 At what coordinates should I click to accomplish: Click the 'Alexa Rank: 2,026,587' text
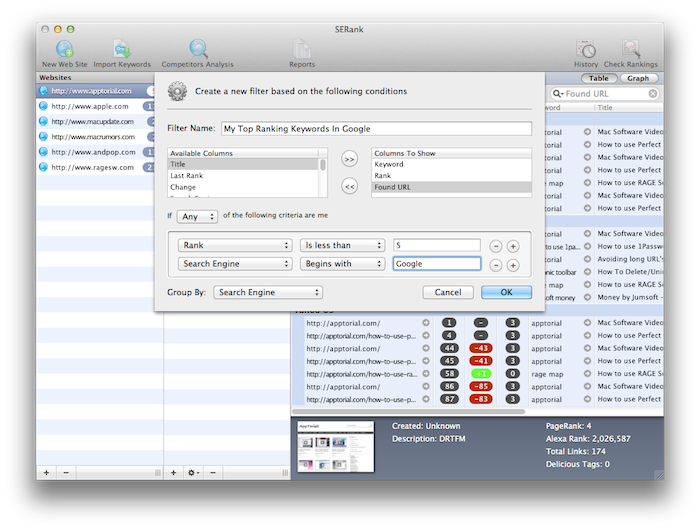pos(588,438)
